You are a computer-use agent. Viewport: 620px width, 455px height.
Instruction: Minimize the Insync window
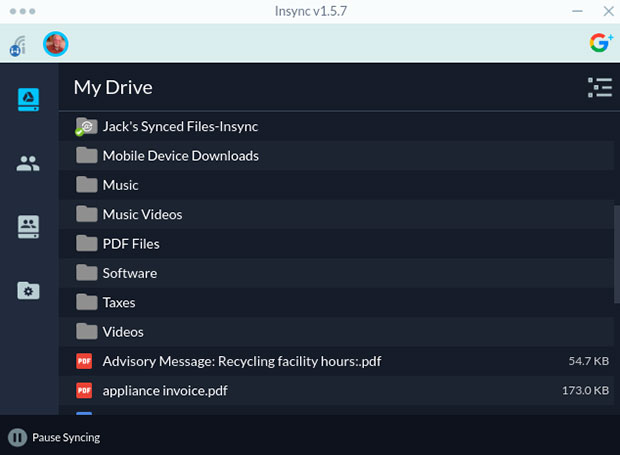point(577,11)
